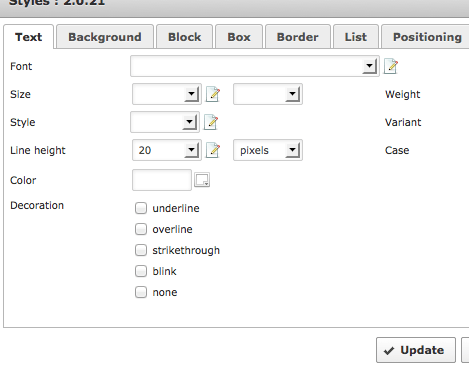The image size is (469, 366).
Task: Open the color picker icon beside Color field
Action: (202, 180)
